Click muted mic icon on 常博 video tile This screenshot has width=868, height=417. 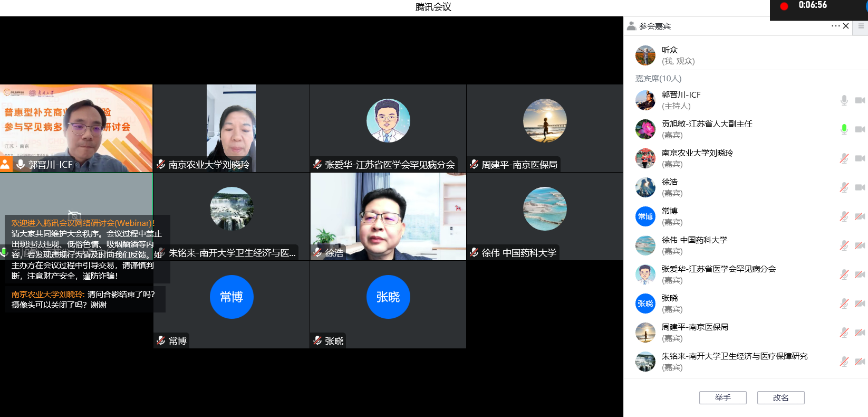coord(161,341)
